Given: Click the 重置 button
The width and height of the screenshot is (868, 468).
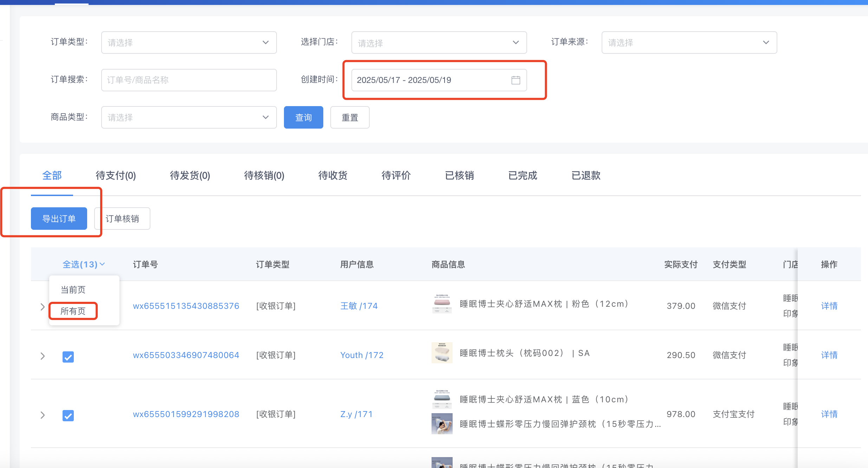Looking at the screenshot, I should pyautogui.click(x=350, y=117).
